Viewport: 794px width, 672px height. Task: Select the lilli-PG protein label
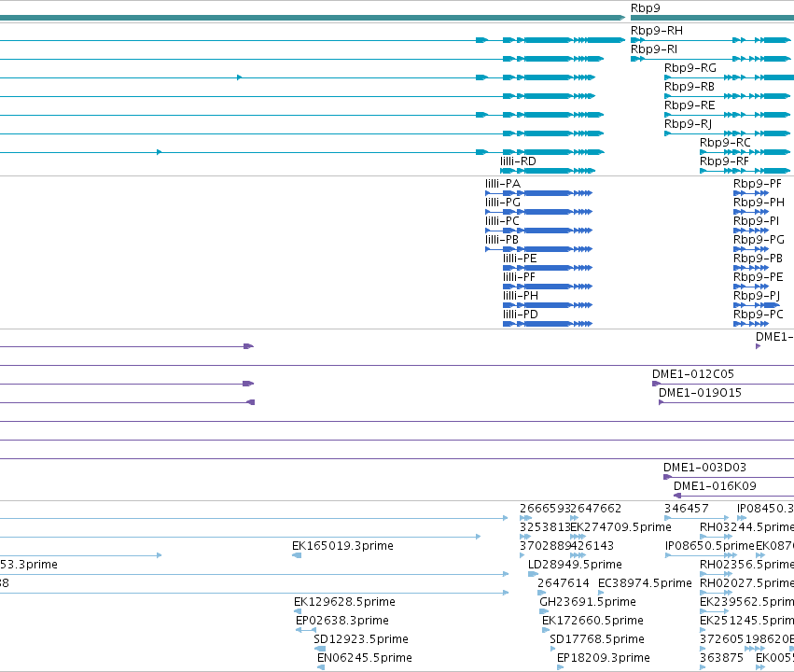(x=503, y=203)
